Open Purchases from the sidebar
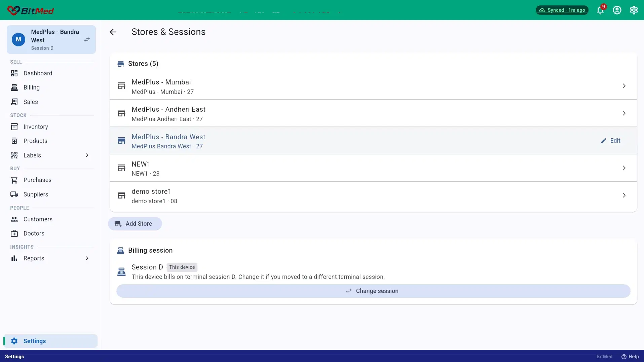The image size is (644, 362). 50,180
